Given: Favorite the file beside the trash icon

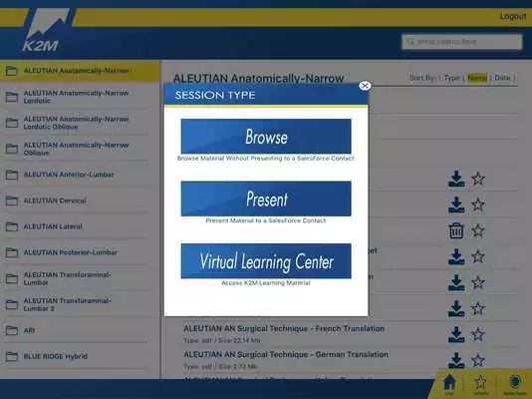Looking at the screenshot, I should pos(478,230).
